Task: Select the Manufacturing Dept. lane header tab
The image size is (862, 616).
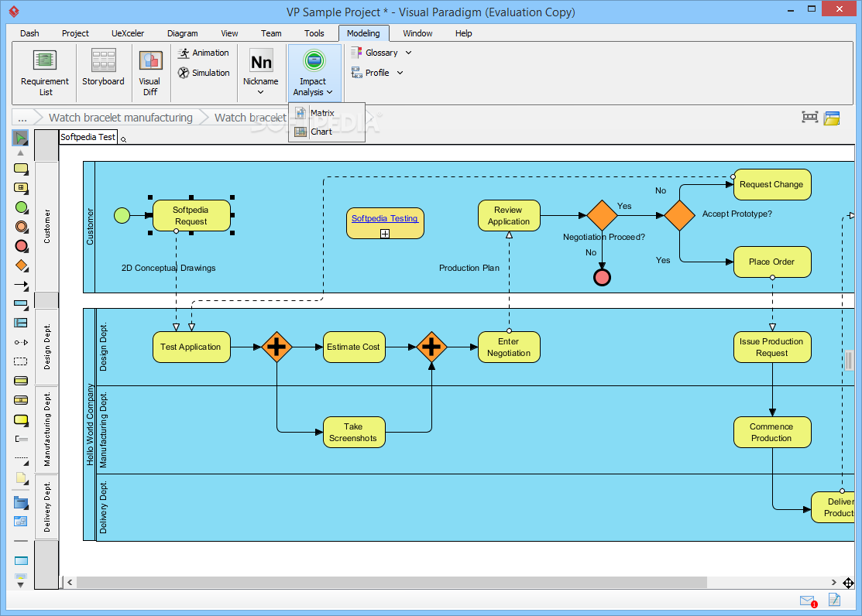Action: (x=46, y=429)
